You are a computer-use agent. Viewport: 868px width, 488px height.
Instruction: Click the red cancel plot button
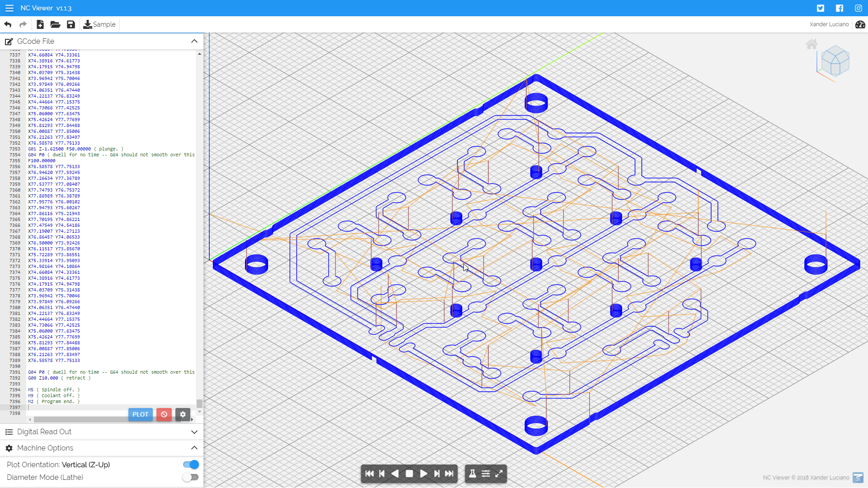click(164, 414)
